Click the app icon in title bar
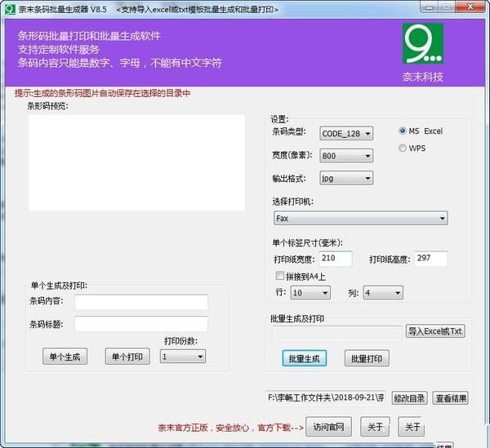The height and width of the screenshot is (448, 490). 9,8
